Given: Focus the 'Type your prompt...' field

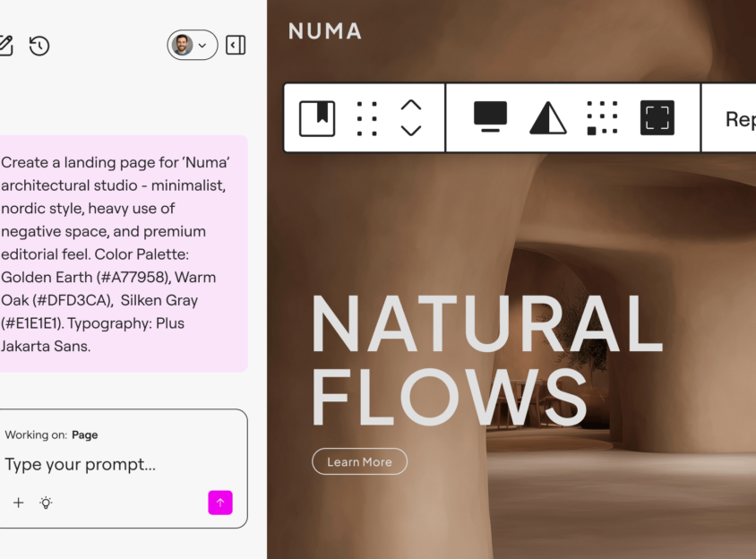Looking at the screenshot, I should pos(107,464).
